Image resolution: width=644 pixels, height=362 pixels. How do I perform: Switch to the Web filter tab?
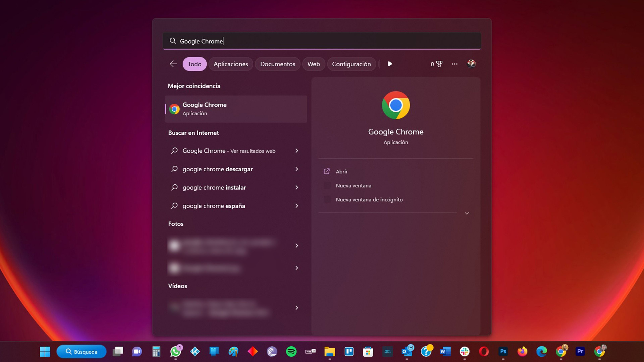(313, 64)
